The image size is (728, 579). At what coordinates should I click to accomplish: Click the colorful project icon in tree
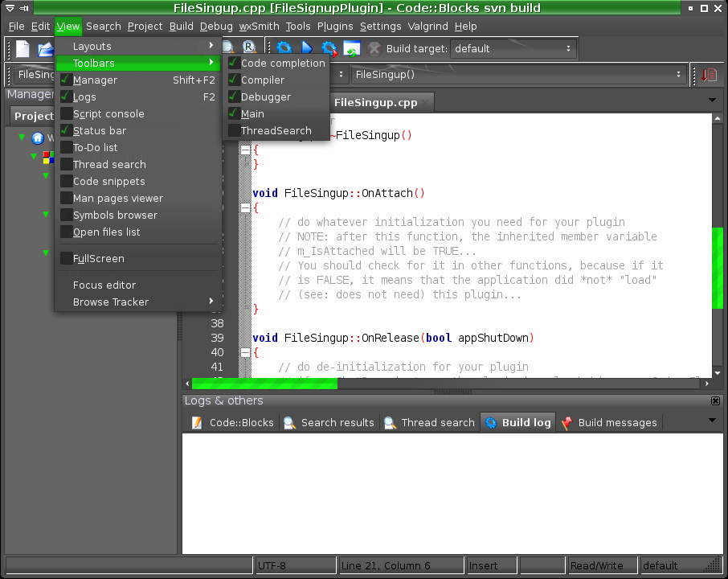[x=48, y=157]
